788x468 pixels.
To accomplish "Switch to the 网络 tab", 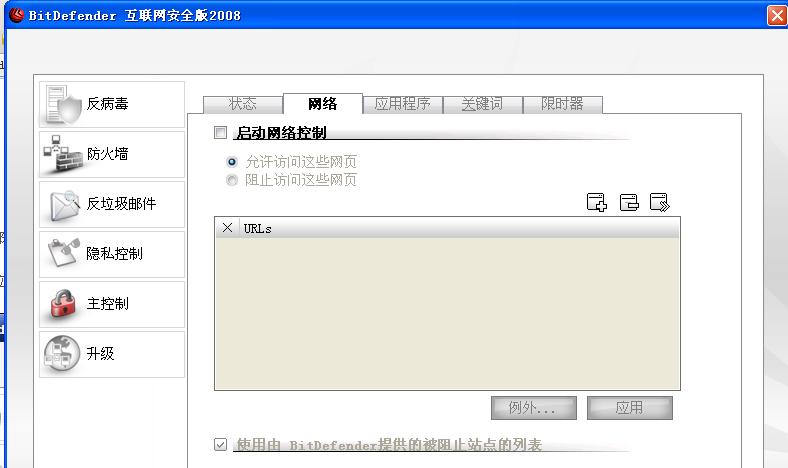I will [x=323, y=104].
